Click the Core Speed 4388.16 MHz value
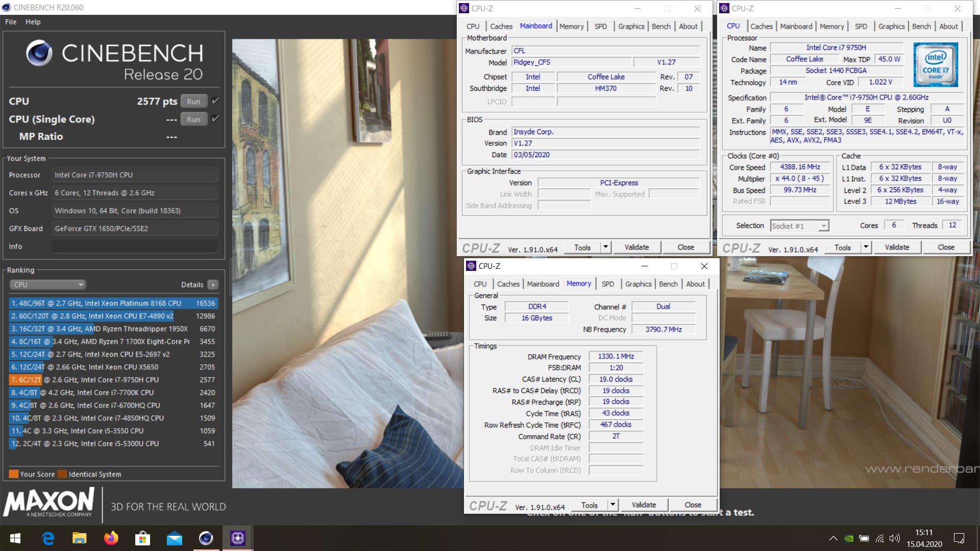The height and width of the screenshot is (551, 980). pyautogui.click(x=800, y=167)
